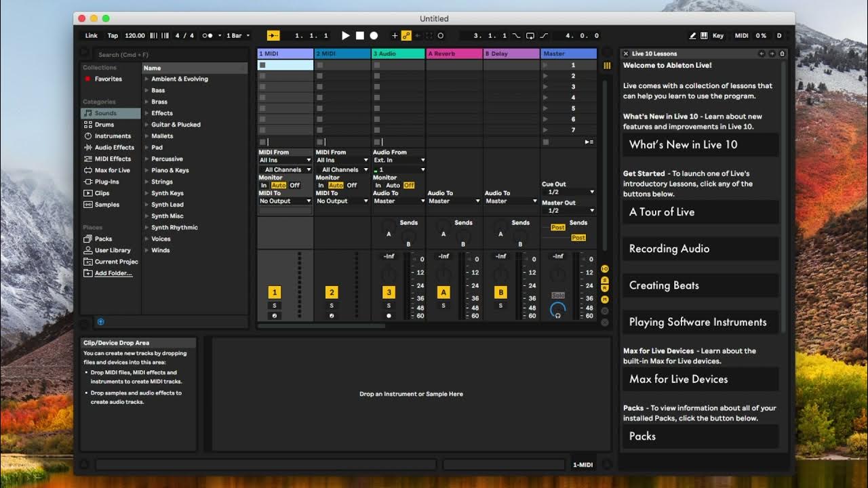This screenshot has height=488, width=868.
Task: Select the 3 Audio track header
Action: click(398, 54)
